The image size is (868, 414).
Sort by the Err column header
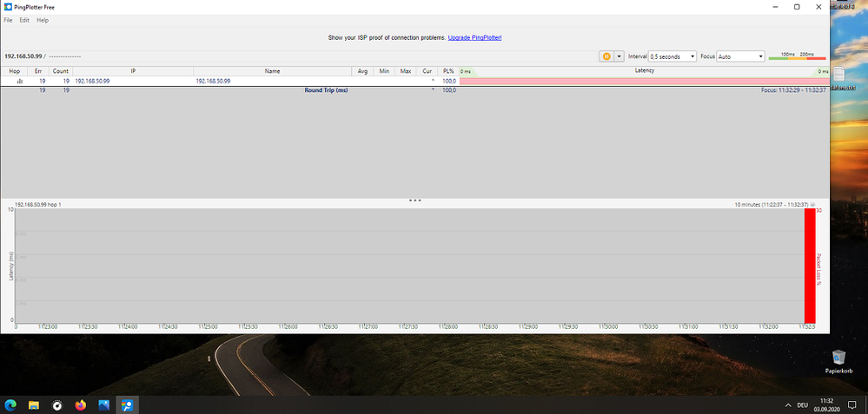tap(38, 71)
